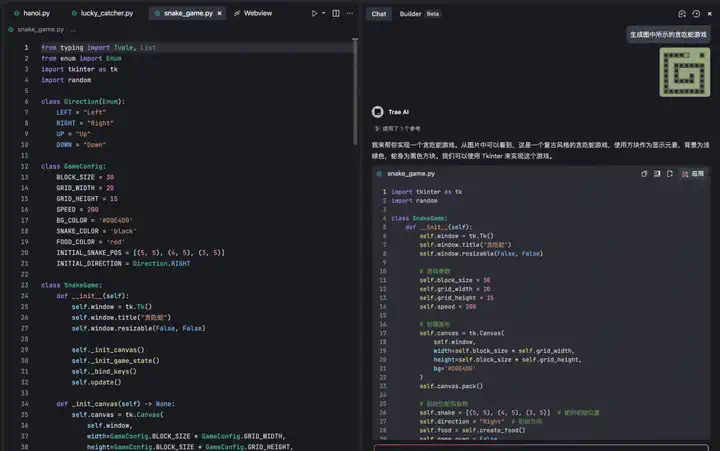Click line number 23 in the gutter
The width and height of the screenshot is (720, 451).
pos(24,285)
